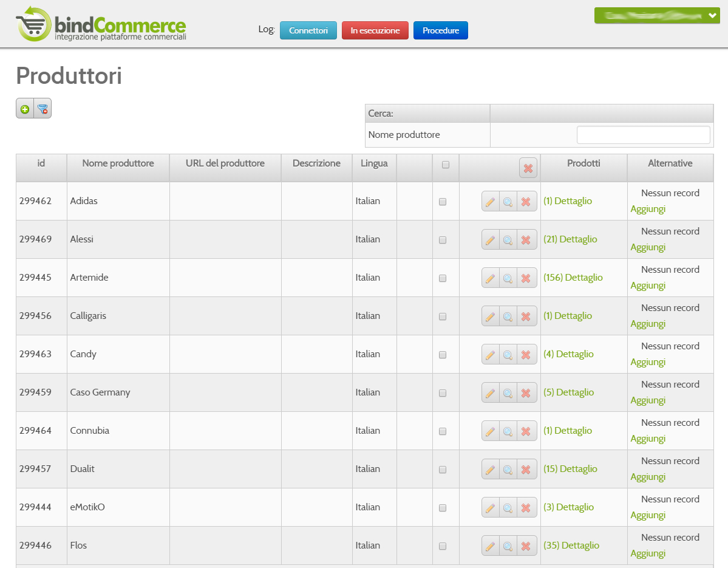This screenshot has height=568, width=728.
Task: Check the Alessi row checkbox
Action: [443, 239]
